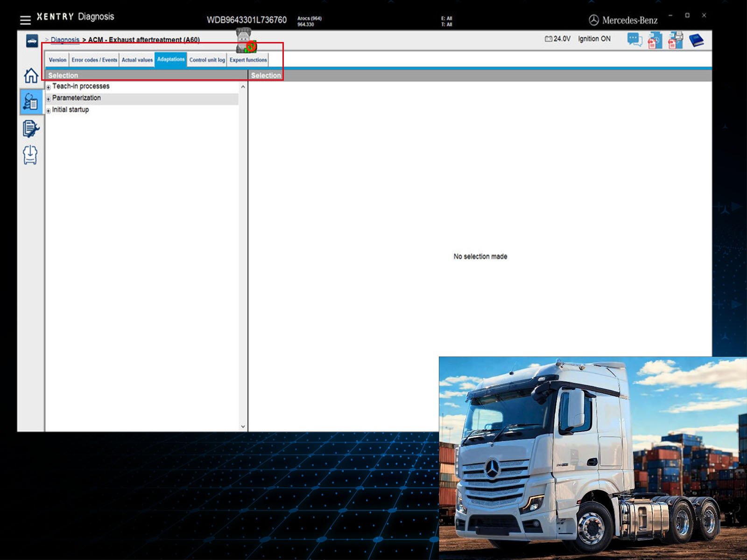Expand the Initial startup tree node

[49, 111]
